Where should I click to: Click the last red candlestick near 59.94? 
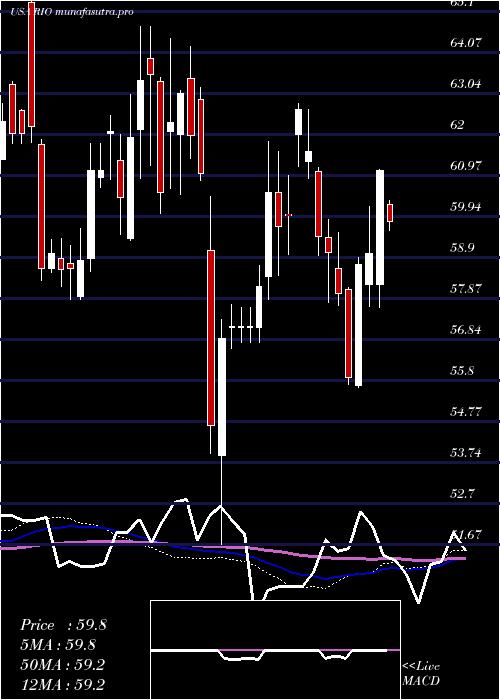click(390, 212)
